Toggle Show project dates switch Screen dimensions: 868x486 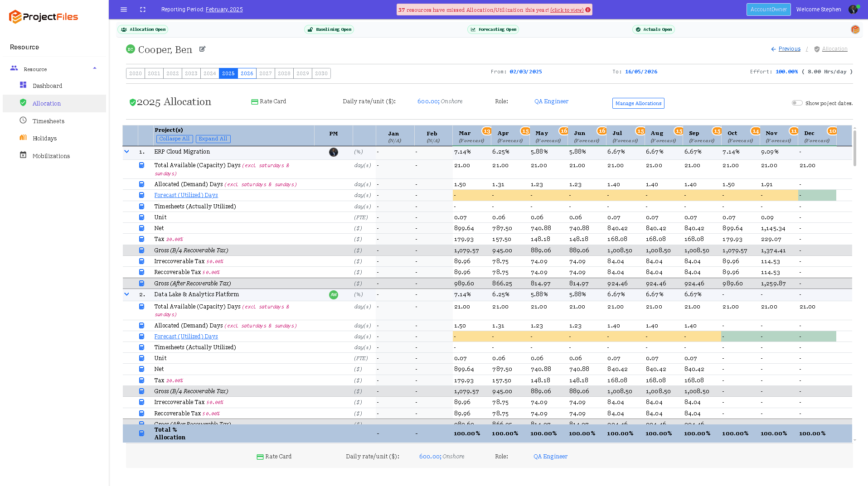pos(797,103)
